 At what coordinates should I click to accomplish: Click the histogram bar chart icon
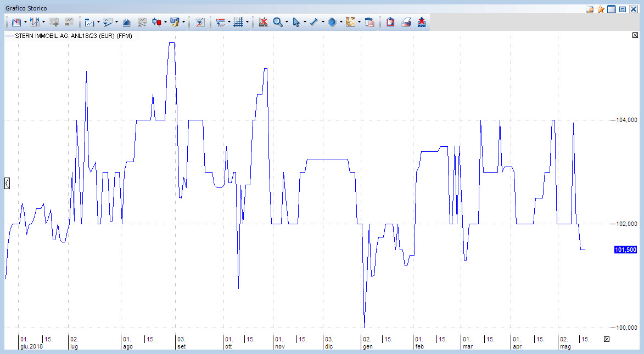click(127, 23)
